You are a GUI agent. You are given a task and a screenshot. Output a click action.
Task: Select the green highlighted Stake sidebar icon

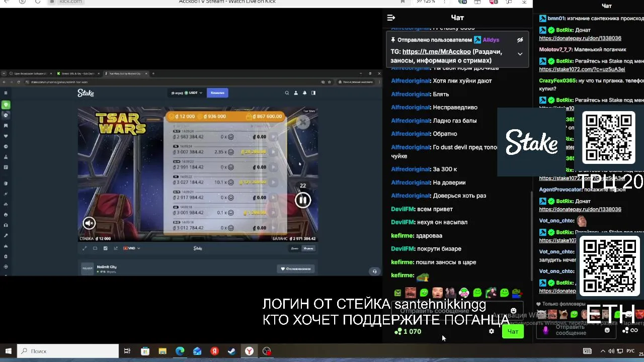[6, 105]
